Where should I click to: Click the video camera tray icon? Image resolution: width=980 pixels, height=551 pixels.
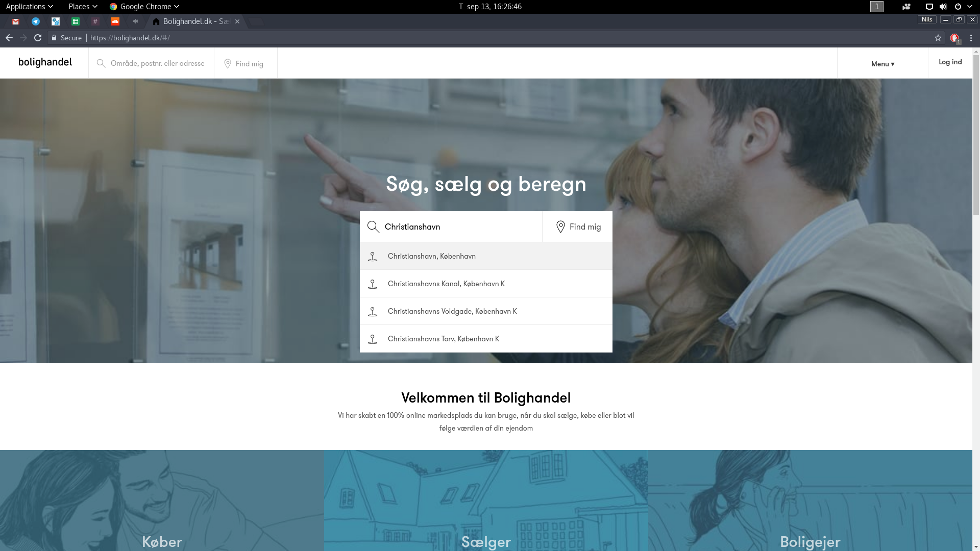tap(906, 7)
